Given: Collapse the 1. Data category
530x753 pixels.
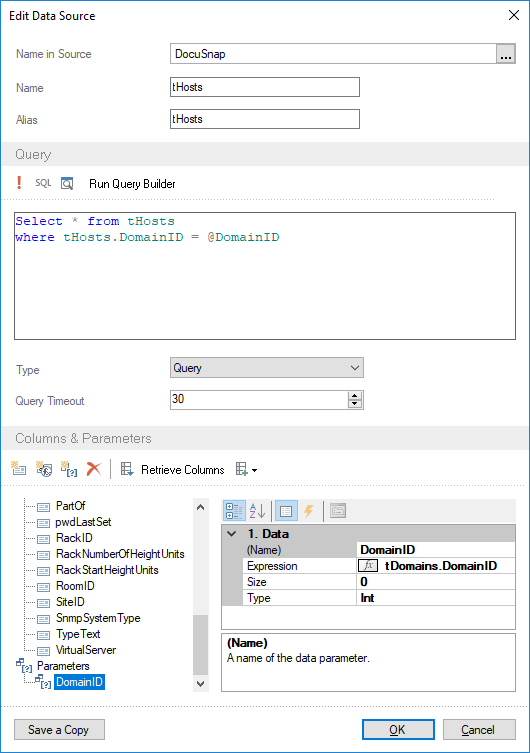Looking at the screenshot, I should (x=231, y=534).
